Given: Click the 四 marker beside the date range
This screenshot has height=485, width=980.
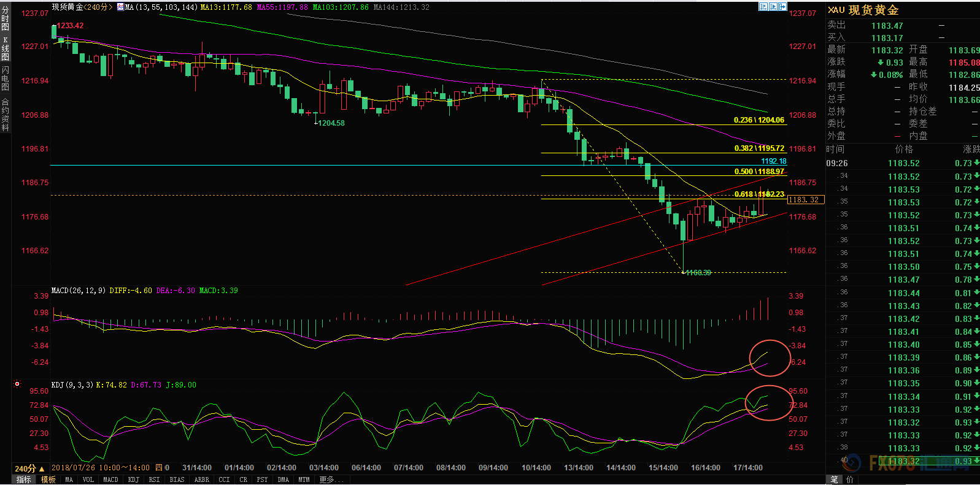Looking at the screenshot, I should pyautogui.click(x=158, y=468).
